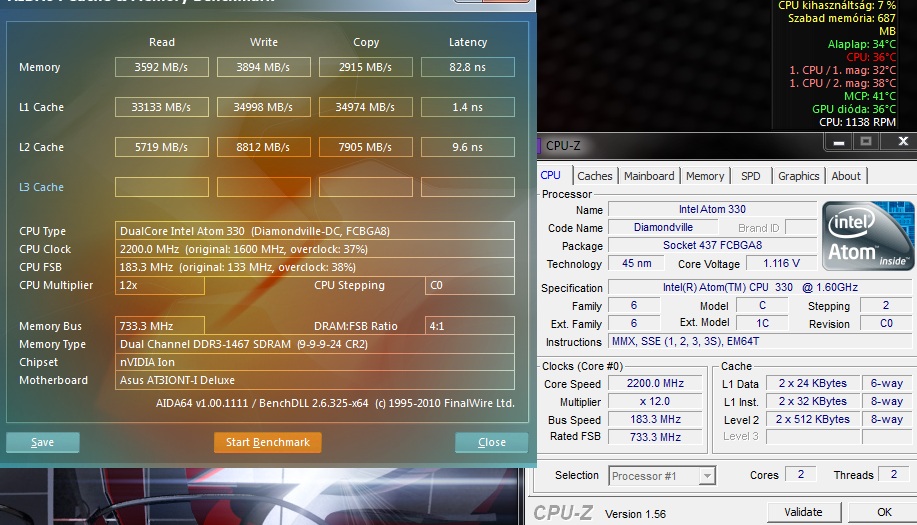Click the L1 Cache Read 33133 MB/s field

pyautogui.click(x=161, y=107)
